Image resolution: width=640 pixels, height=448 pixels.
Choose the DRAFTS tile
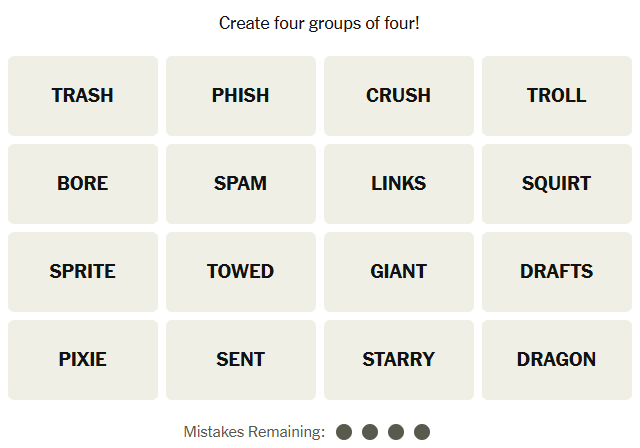pyautogui.click(x=557, y=272)
